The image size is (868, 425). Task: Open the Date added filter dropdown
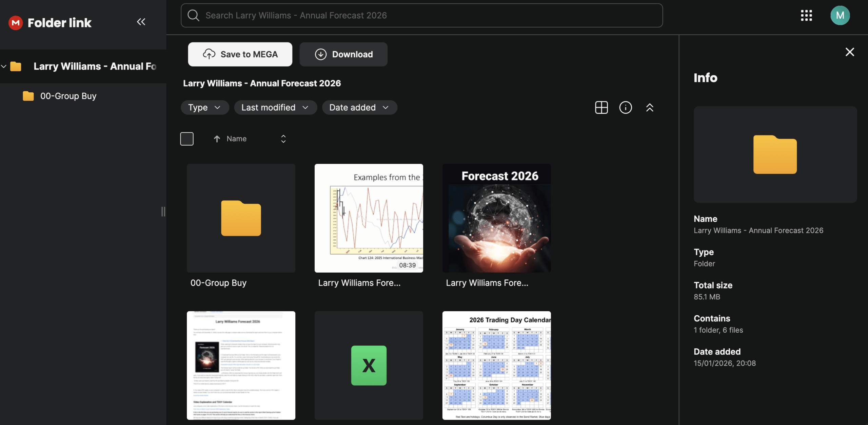(x=359, y=108)
